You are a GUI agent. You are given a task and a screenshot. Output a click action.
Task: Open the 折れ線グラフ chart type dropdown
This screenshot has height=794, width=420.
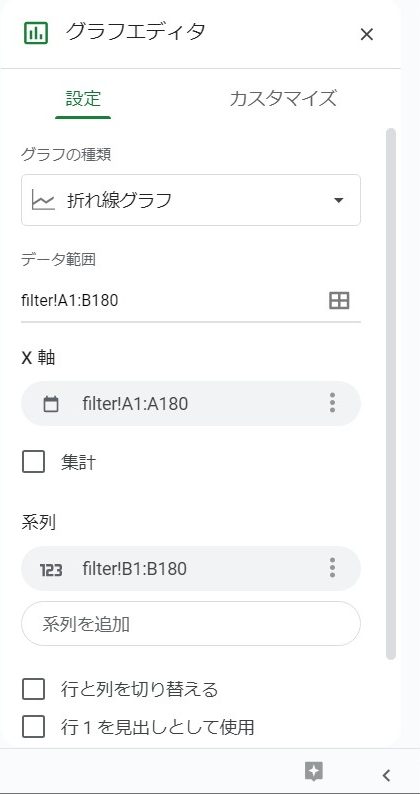point(190,200)
